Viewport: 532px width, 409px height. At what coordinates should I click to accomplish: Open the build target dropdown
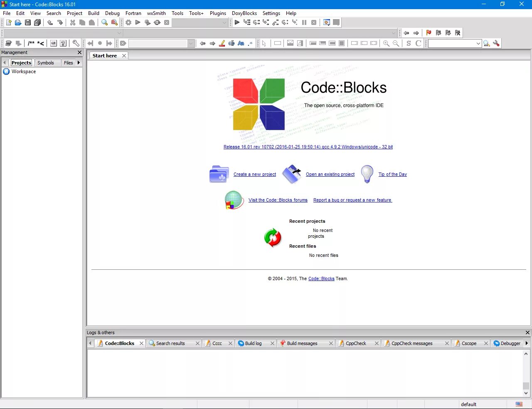(200, 22)
